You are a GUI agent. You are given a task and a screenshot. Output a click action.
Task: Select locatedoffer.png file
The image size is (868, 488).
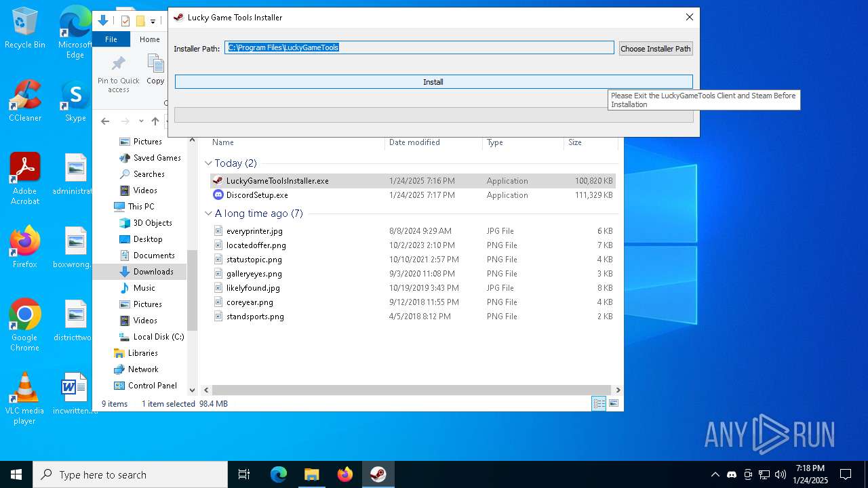(412, 245)
